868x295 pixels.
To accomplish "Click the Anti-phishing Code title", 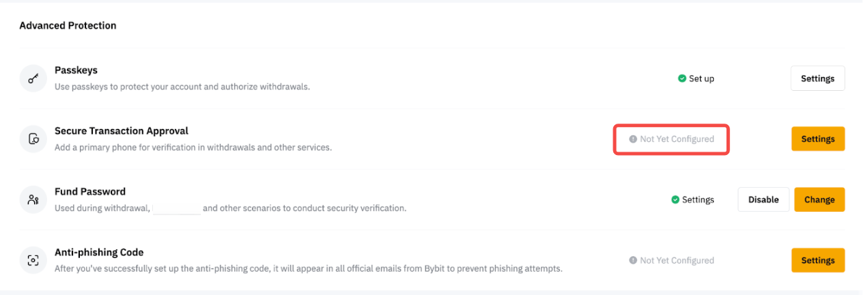I will (x=99, y=252).
